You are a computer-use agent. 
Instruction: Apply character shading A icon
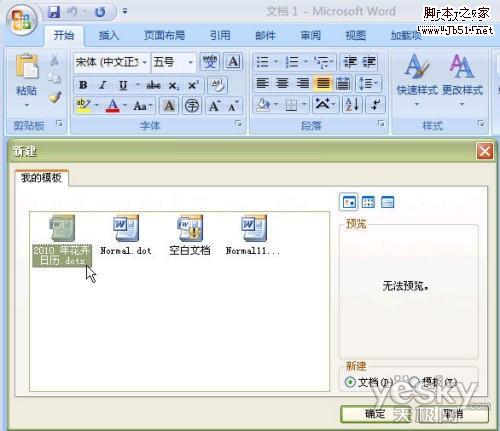[x=169, y=106]
